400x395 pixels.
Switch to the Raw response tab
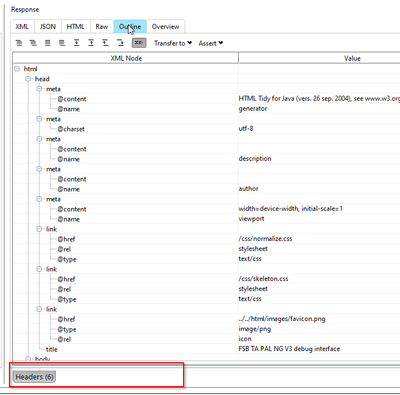tap(102, 26)
